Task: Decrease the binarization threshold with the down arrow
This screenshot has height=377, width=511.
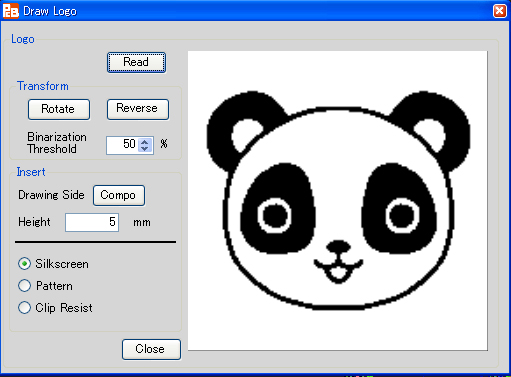Action: [145, 148]
